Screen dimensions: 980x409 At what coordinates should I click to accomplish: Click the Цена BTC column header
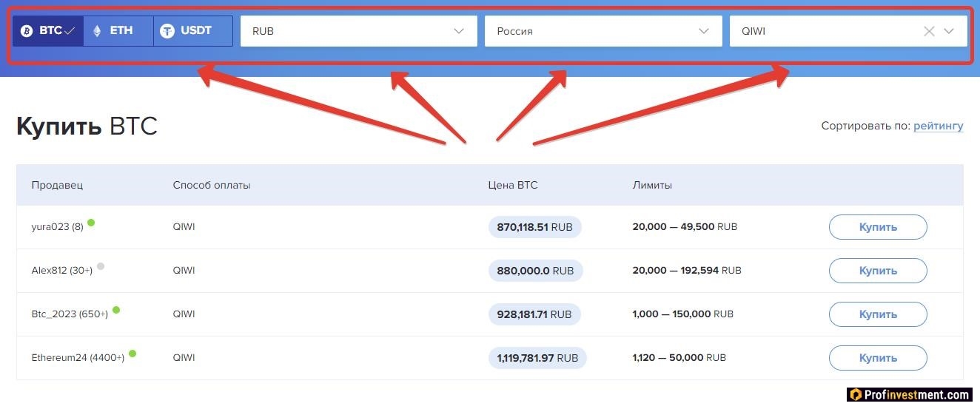pos(513,185)
